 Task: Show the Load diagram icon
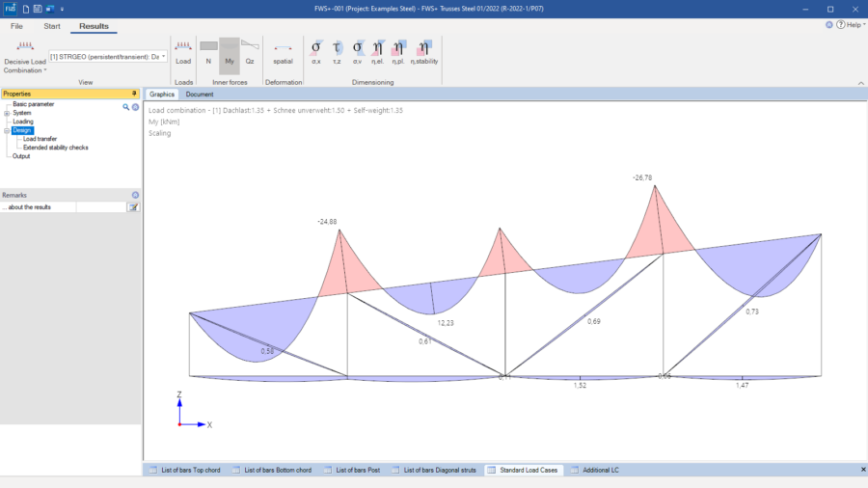click(x=183, y=53)
